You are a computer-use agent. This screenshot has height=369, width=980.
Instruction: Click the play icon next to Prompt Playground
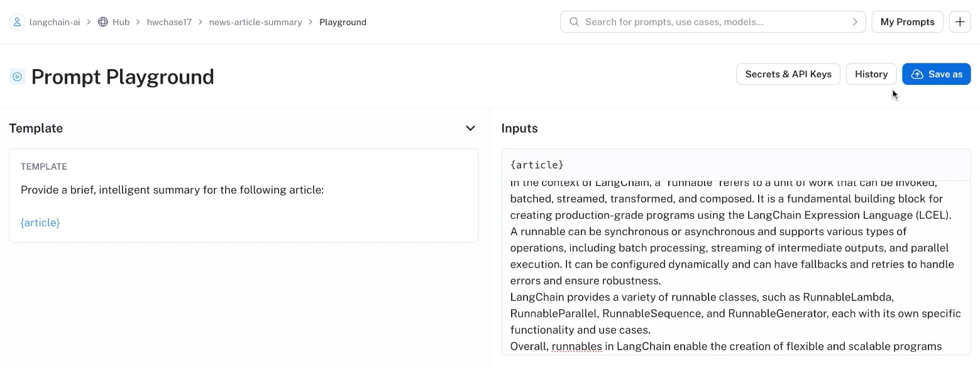(17, 76)
